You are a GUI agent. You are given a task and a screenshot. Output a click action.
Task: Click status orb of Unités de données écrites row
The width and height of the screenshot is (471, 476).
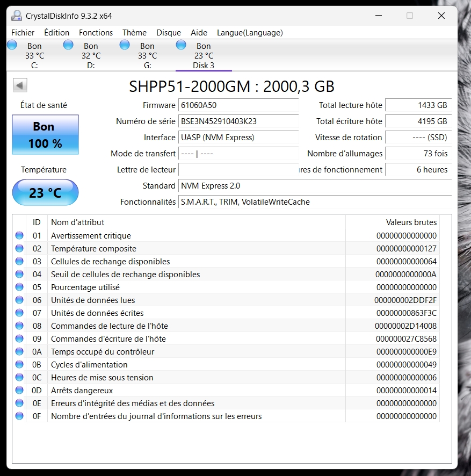point(19,313)
